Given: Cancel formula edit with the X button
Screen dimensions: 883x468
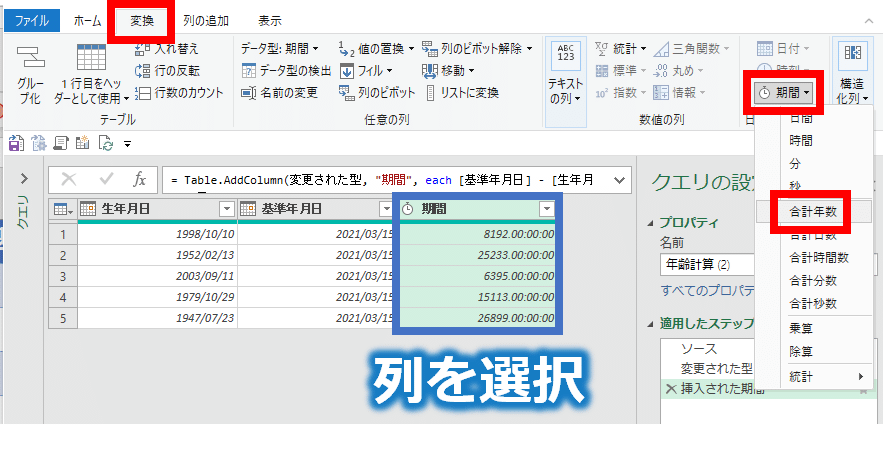Looking at the screenshot, I should click(69, 180).
